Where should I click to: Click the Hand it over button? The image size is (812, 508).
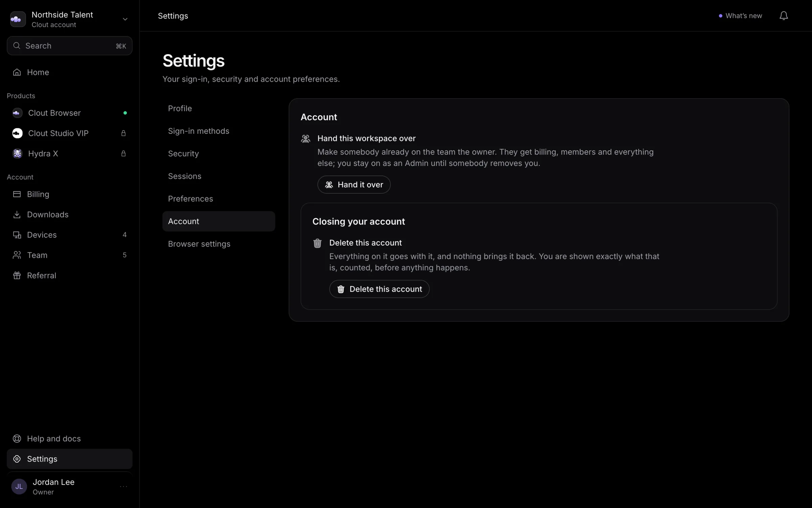354,185
